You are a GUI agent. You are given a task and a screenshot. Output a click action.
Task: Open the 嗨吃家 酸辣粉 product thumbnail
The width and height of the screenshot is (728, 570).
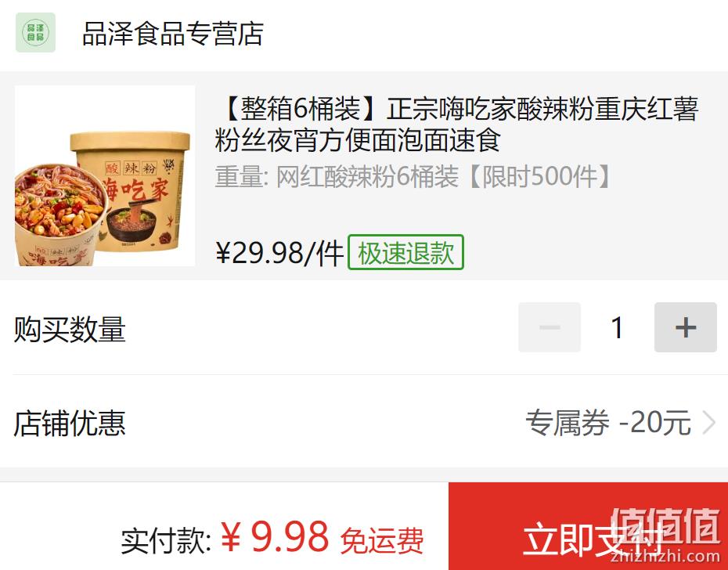[105, 175]
